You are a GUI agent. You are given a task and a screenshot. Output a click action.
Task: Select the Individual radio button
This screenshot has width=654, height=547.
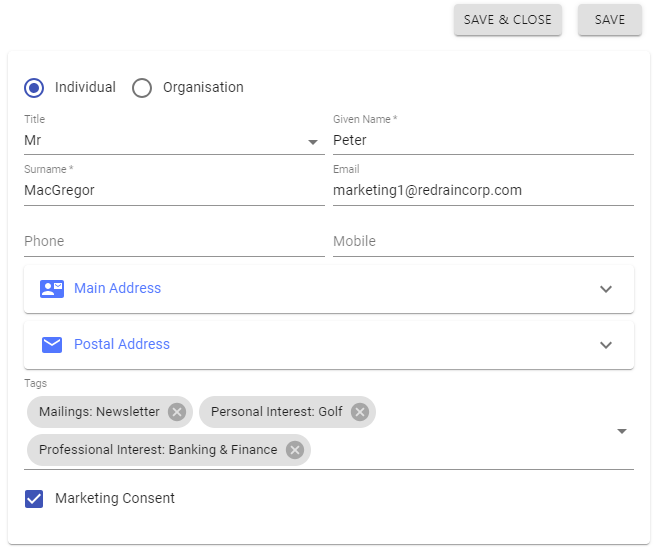[34, 88]
